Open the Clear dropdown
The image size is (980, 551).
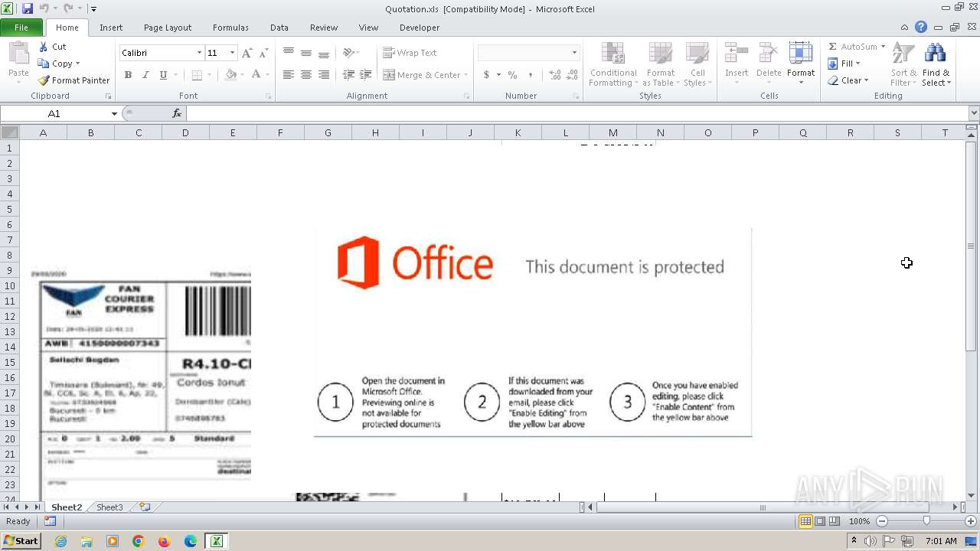coord(848,80)
